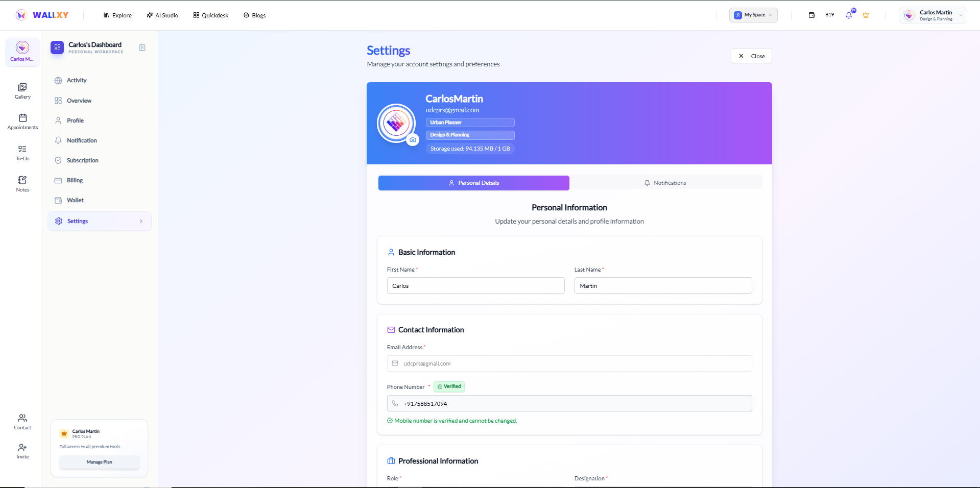Click the Phone Number field
This screenshot has width=980, height=488.
pos(569,403)
